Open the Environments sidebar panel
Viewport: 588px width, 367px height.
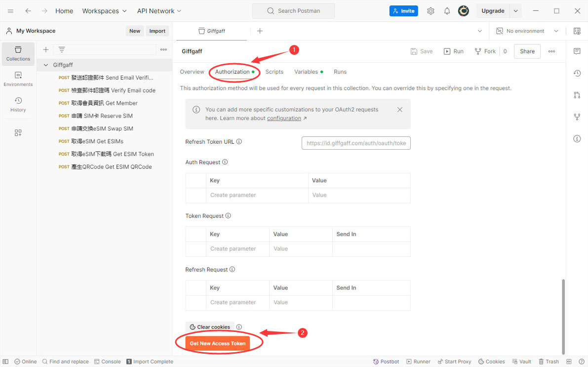point(18,80)
